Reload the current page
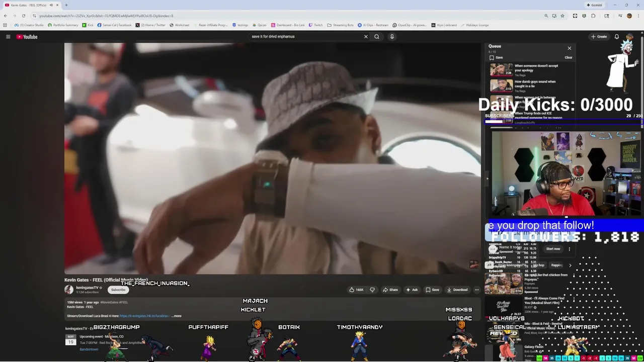 (23, 16)
